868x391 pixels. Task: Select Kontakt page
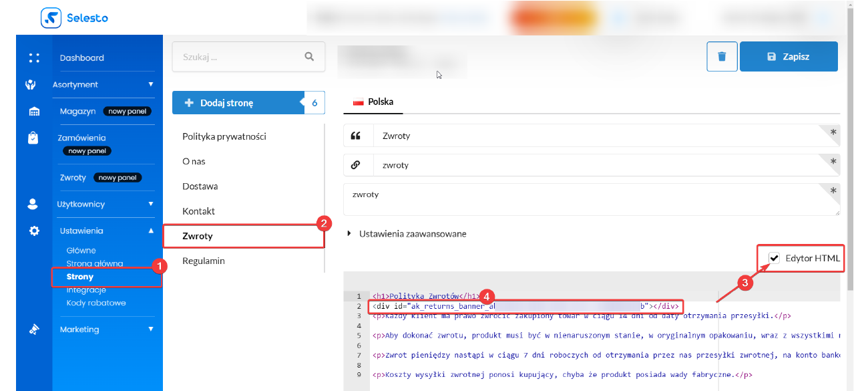coord(199,211)
